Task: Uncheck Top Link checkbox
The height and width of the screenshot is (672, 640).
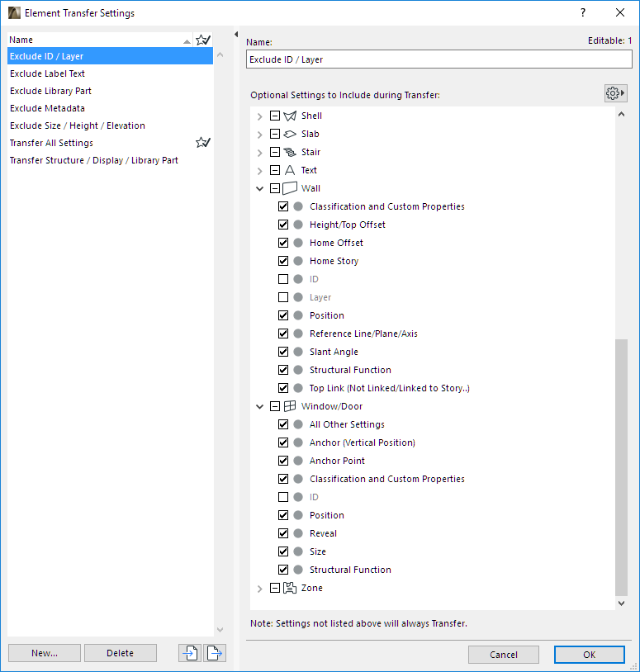Action: 283,388
